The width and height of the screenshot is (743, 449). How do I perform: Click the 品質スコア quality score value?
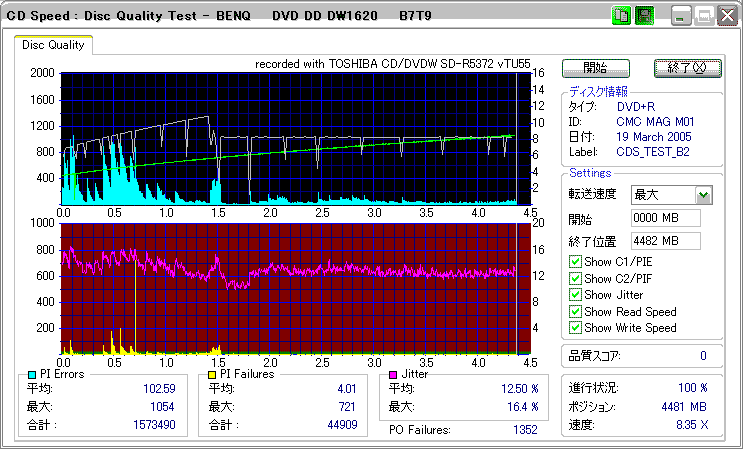pyautogui.click(x=703, y=356)
